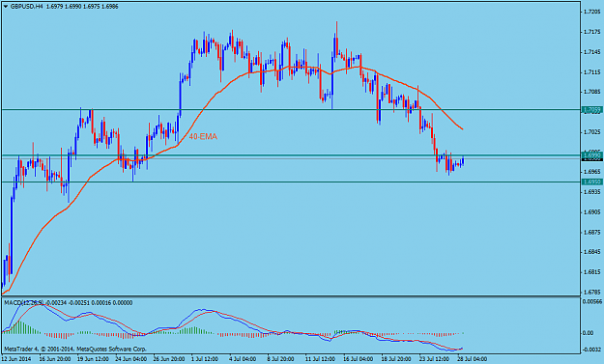Screen dimensions: 604x364
Task: Click the 0.00566 MACD scale value
Action: pyautogui.click(x=592, y=302)
